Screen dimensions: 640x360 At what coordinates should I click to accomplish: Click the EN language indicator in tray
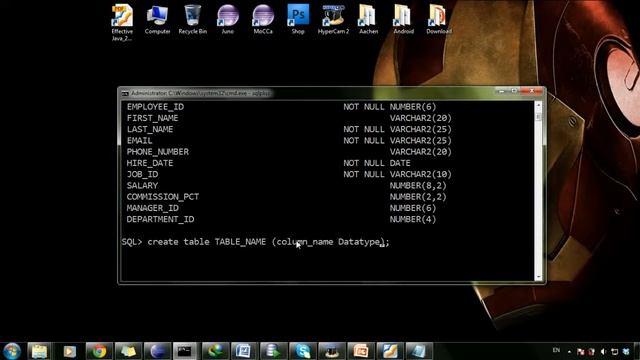coord(556,350)
